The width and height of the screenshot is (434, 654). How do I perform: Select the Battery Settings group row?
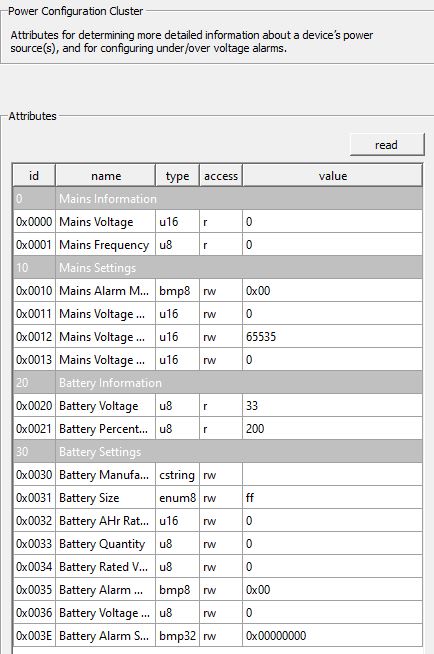(x=218, y=452)
